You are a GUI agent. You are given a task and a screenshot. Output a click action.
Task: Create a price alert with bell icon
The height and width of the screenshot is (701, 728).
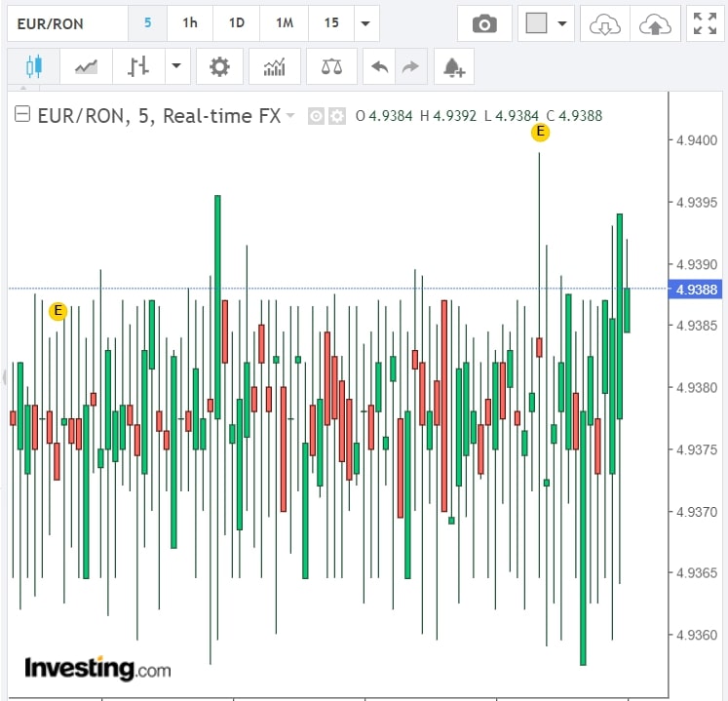click(x=453, y=67)
